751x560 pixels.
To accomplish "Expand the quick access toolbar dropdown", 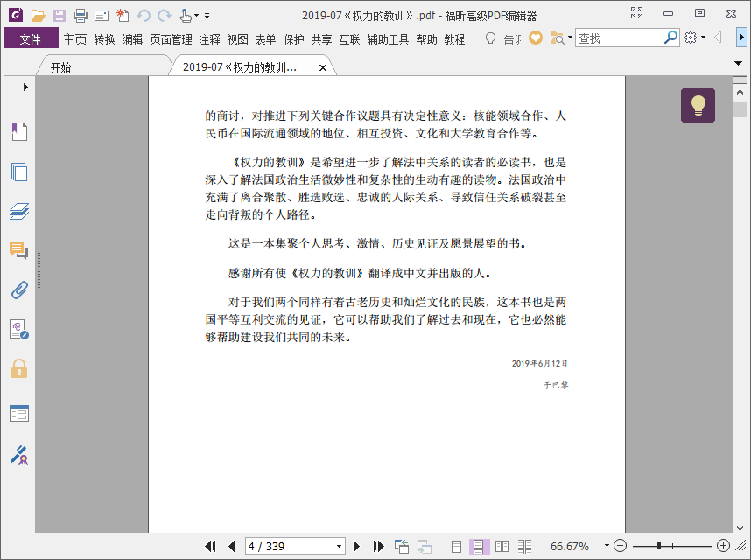I will click(207, 16).
